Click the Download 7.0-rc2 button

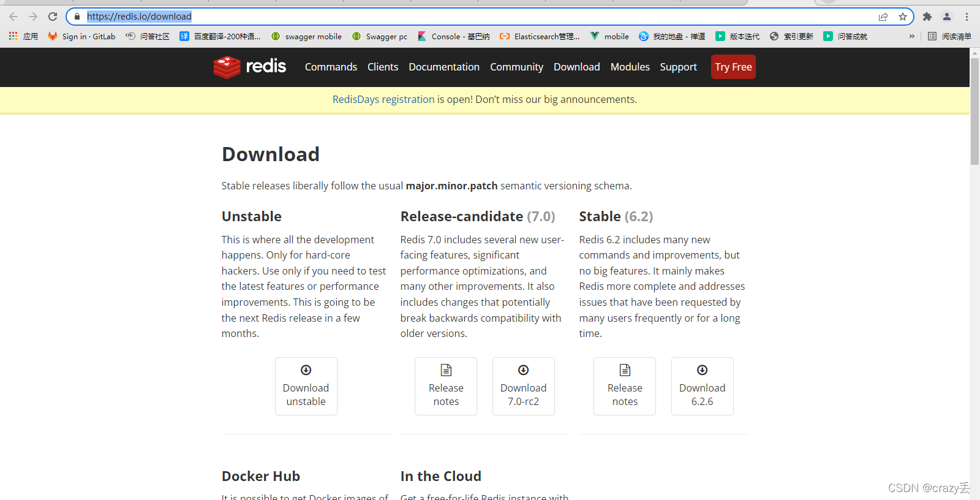click(x=524, y=386)
